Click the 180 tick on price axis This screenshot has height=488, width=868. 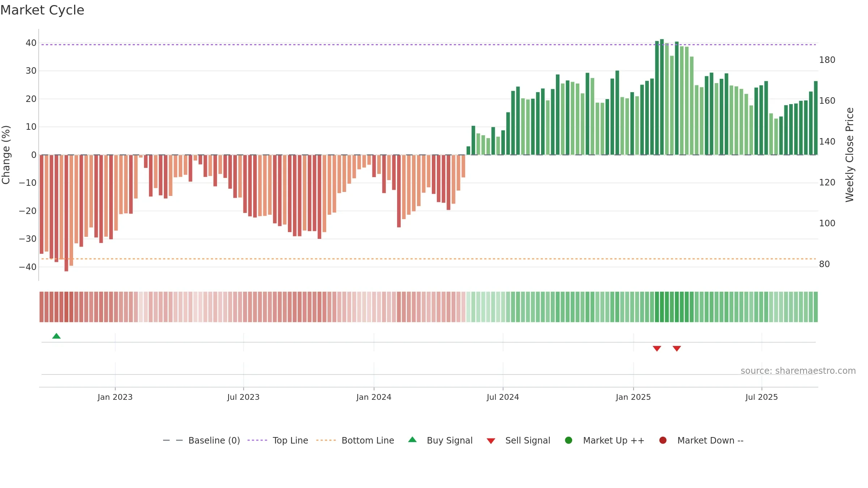click(827, 60)
